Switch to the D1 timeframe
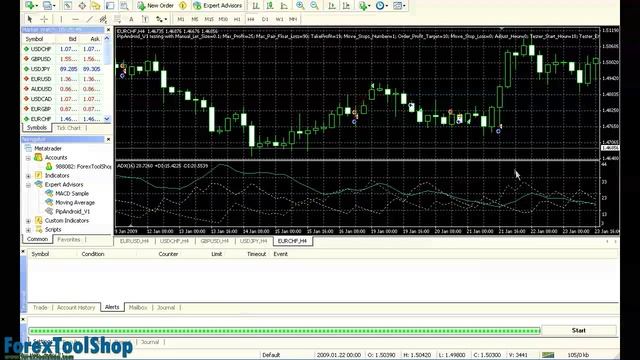640x360 pixels. pos(265,19)
